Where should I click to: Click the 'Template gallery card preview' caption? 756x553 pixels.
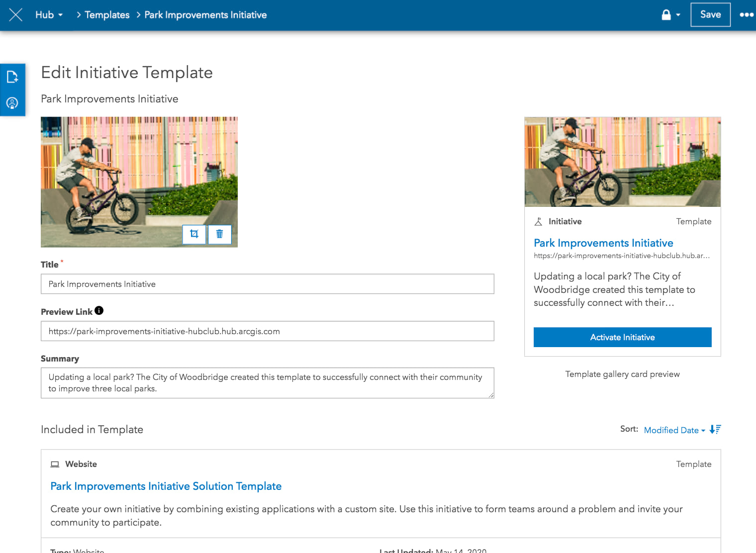[623, 374]
